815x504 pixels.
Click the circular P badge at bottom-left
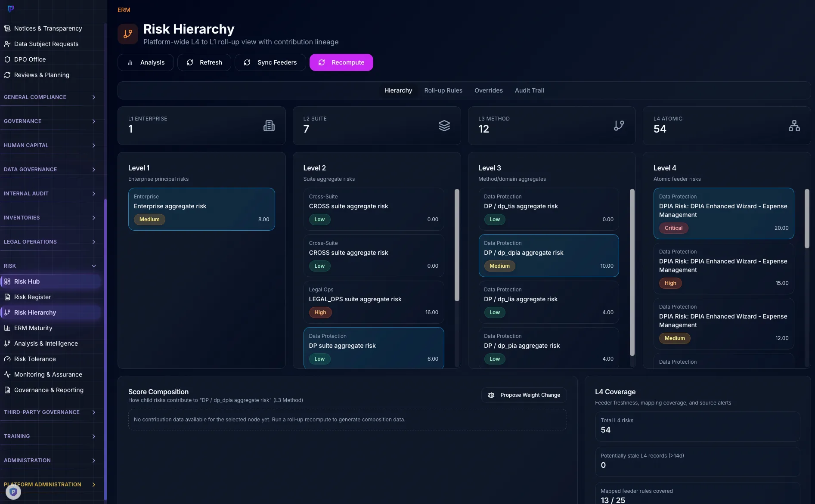pyautogui.click(x=13, y=492)
